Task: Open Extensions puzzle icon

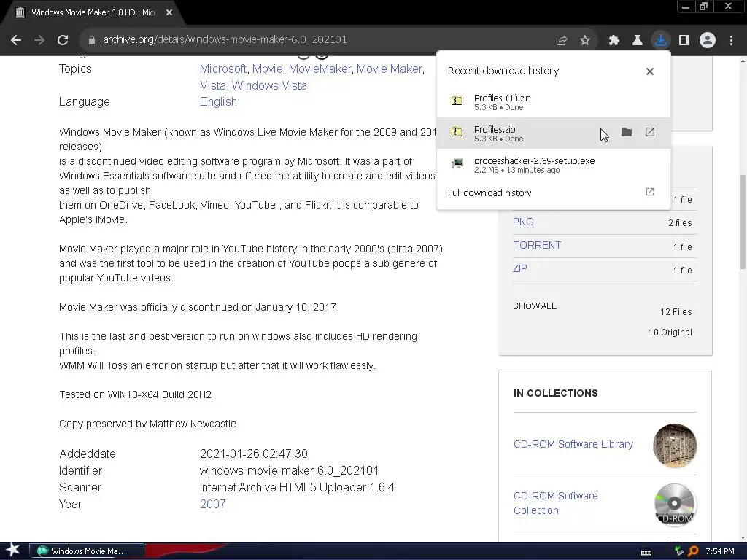Action: pos(614,41)
